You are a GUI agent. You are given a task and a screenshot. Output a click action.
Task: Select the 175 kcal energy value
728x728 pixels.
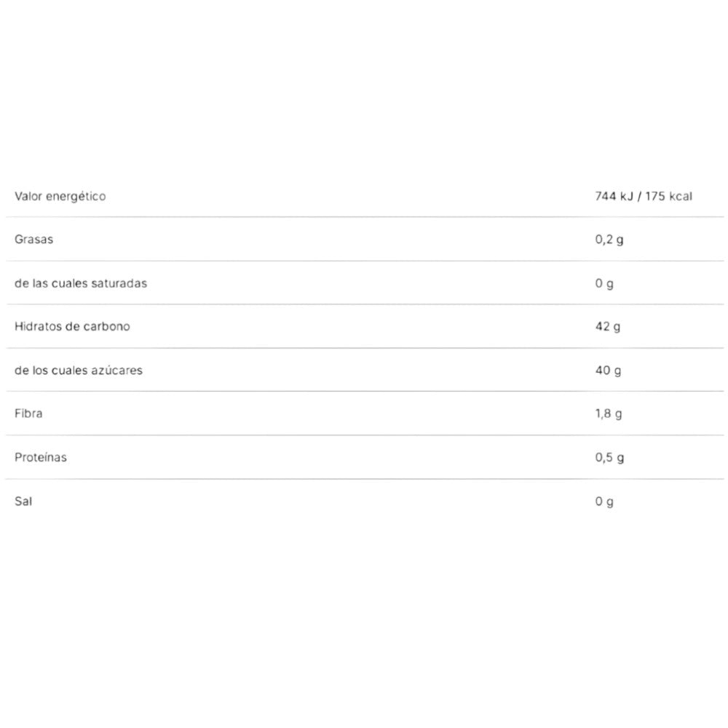667,197
